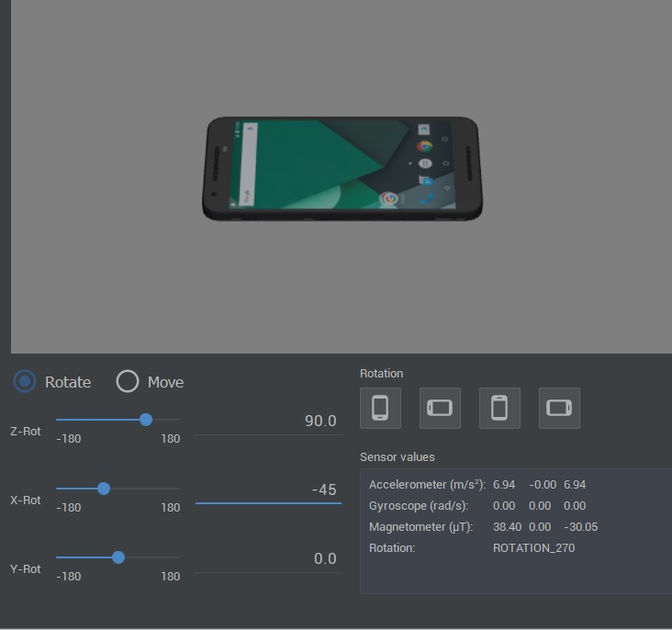Click the magnetometer value 38.40
Screen dimensions: 672x630
point(507,526)
